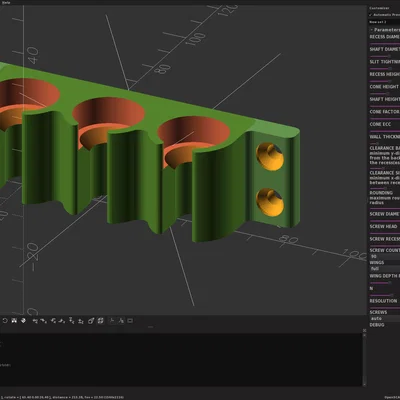Open the 'New set 2' preset dropdown

[x=384, y=22]
